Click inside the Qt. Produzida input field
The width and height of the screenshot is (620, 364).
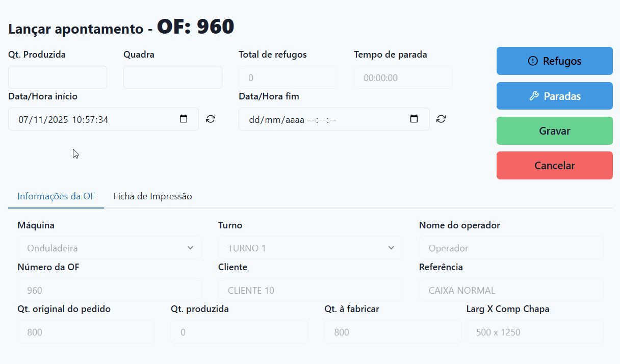click(x=57, y=77)
